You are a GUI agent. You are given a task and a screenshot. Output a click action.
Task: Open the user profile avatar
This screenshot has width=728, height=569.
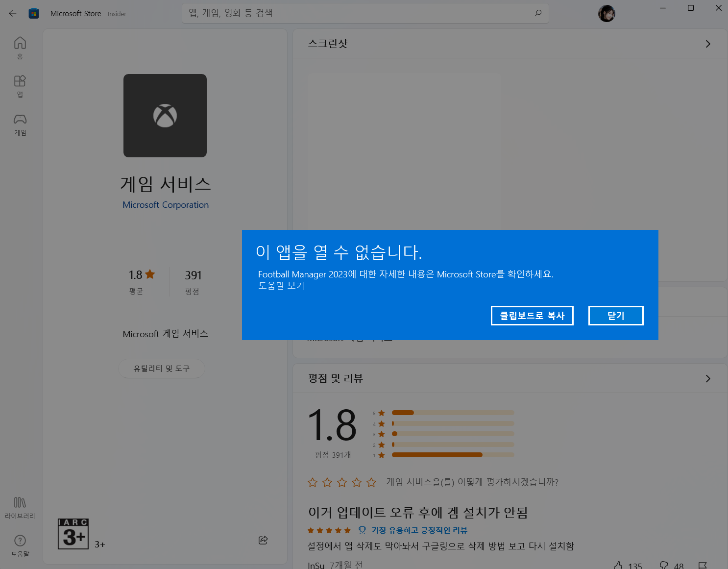pos(607,13)
